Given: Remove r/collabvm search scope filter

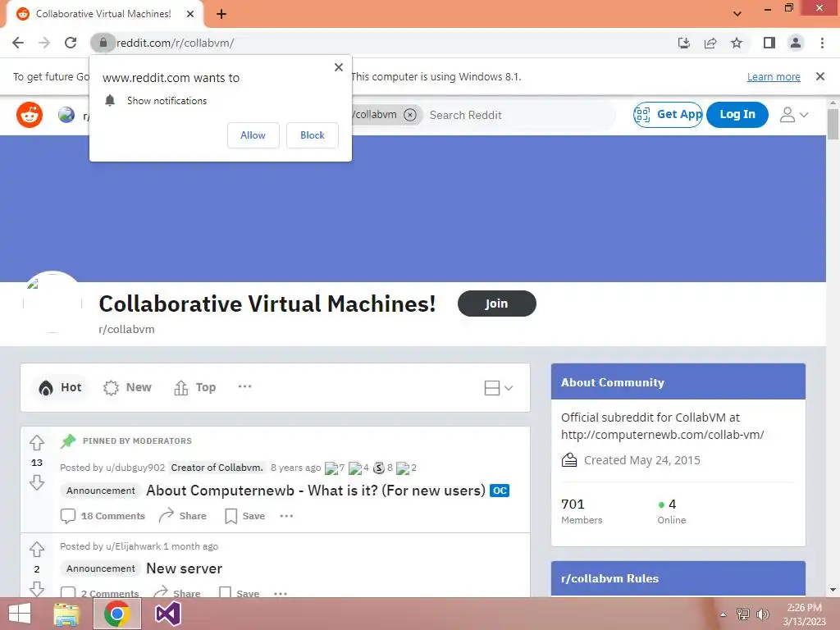Looking at the screenshot, I should (x=410, y=115).
